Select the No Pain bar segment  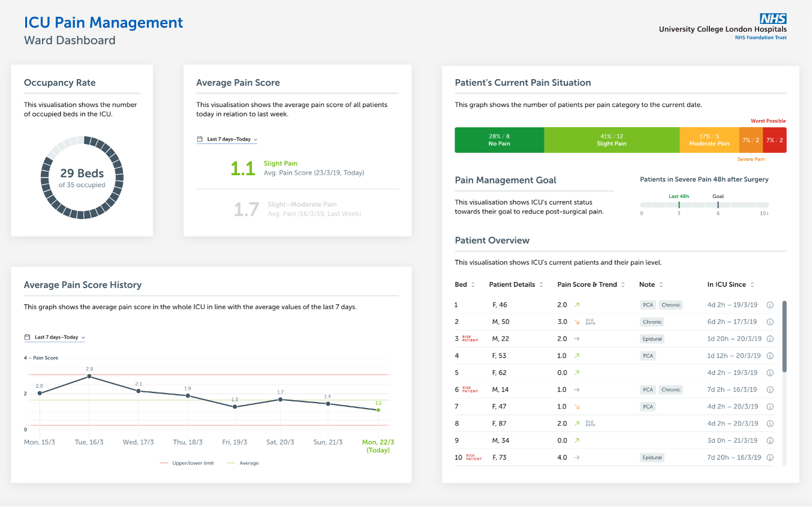499,140
